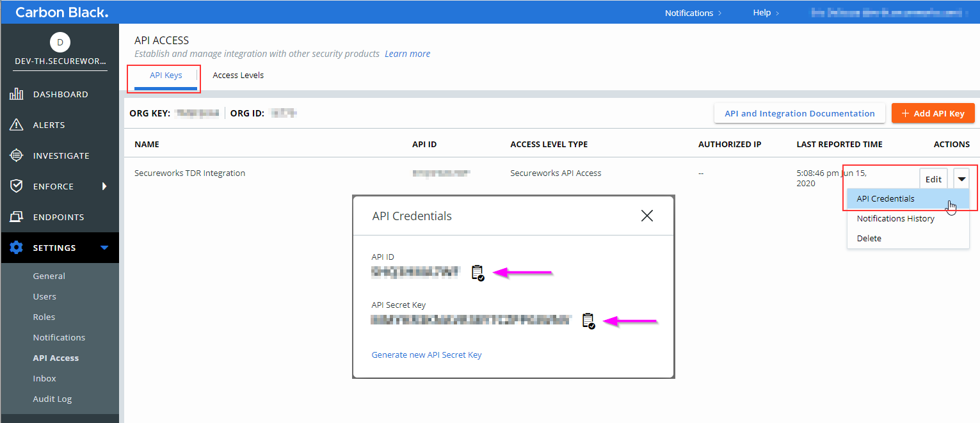
Task: Open Users settings in the sidebar
Action: pyautogui.click(x=45, y=296)
